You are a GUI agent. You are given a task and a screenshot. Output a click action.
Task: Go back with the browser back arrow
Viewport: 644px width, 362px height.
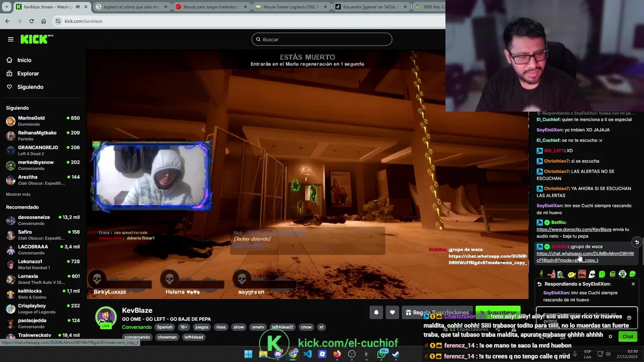tap(7, 21)
